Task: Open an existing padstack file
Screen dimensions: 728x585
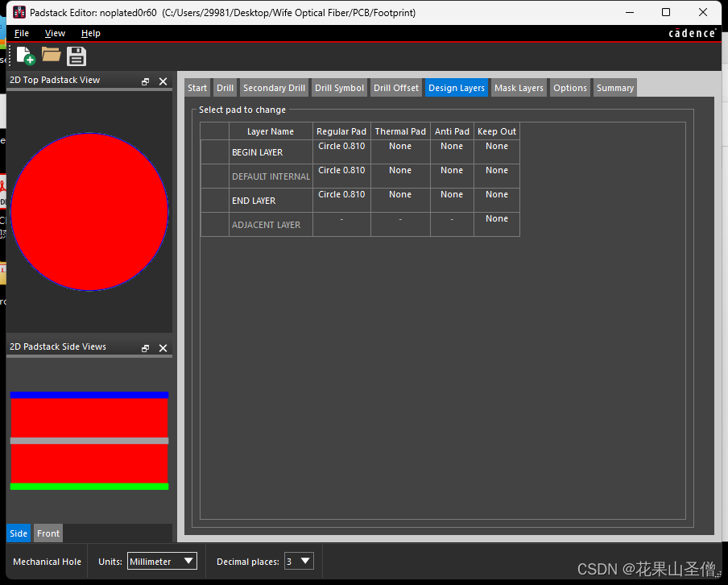Action: pos(50,56)
